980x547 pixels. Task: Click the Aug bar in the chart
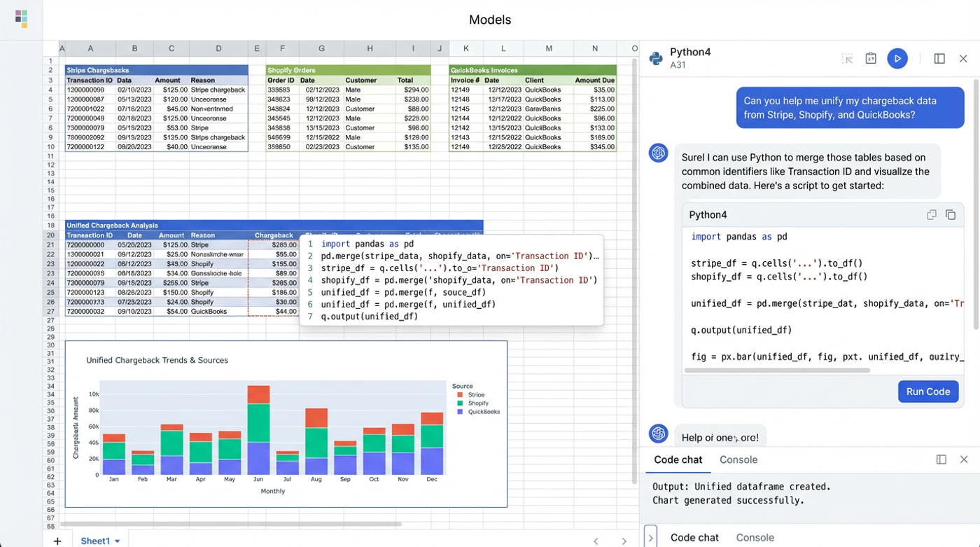(316, 442)
